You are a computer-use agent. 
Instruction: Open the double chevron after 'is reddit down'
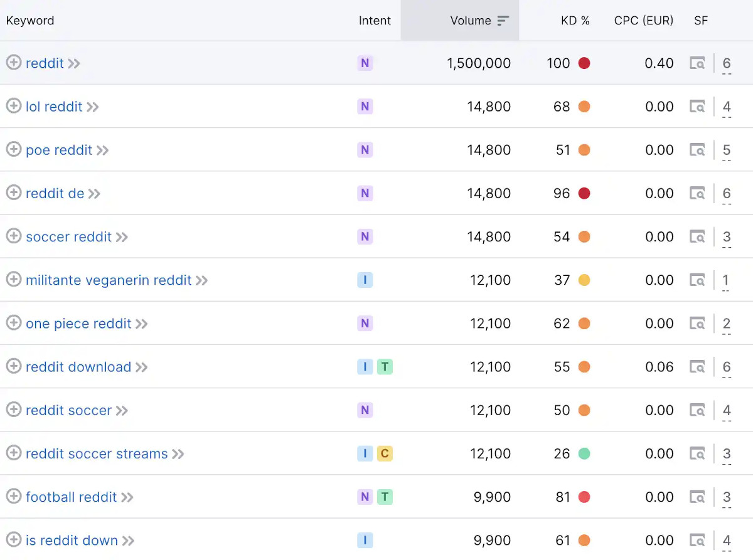pyautogui.click(x=129, y=541)
